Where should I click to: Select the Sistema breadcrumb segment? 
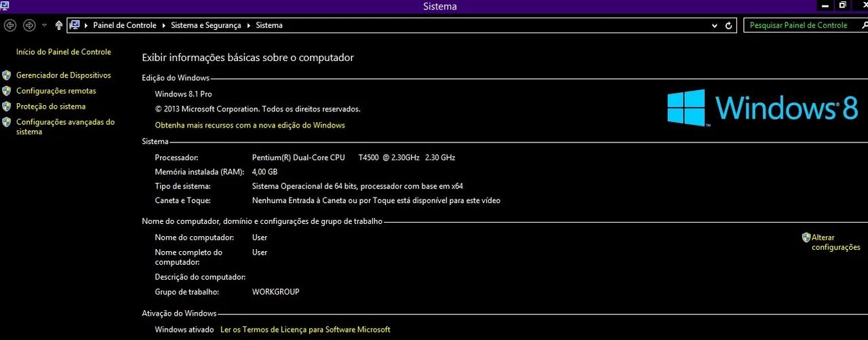tap(269, 25)
